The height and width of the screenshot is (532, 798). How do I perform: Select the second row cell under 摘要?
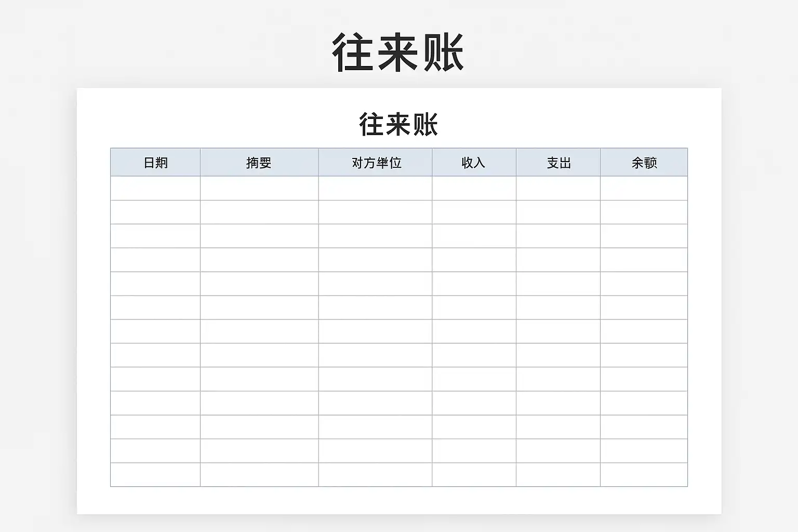click(x=259, y=212)
